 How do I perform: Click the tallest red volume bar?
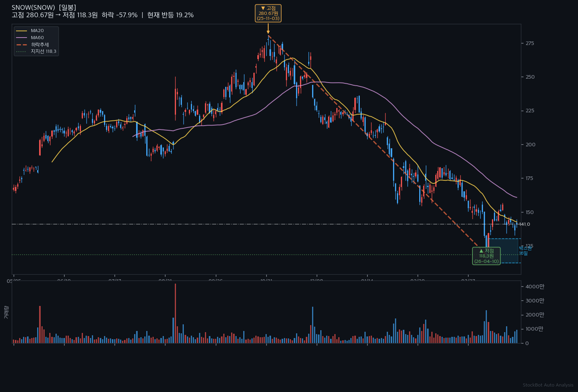[175, 313]
